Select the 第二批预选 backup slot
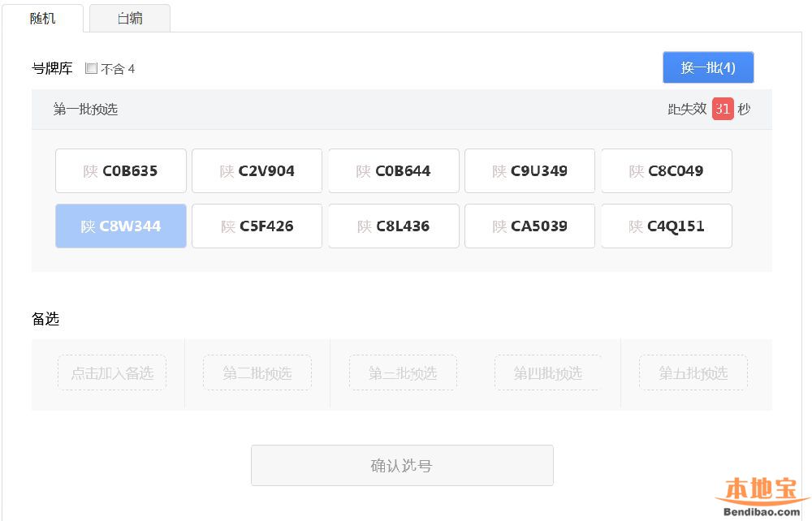Viewport: 812px width, 521px height. (x=257, y=372)
